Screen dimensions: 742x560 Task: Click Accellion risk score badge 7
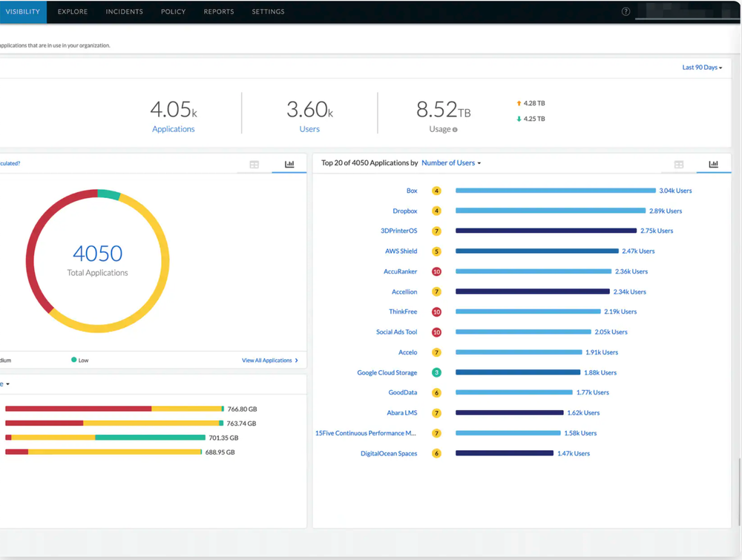tap(436, 291)
